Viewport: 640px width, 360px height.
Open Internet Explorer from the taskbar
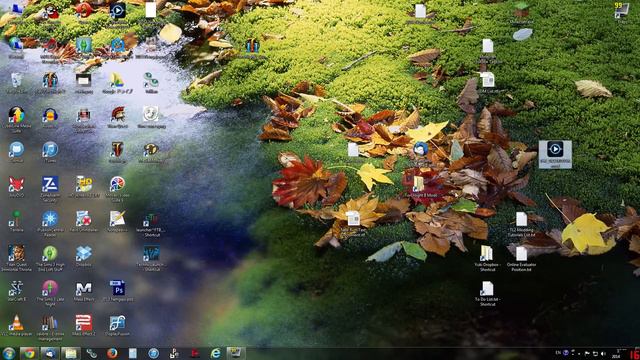click(x=216, y=353)
